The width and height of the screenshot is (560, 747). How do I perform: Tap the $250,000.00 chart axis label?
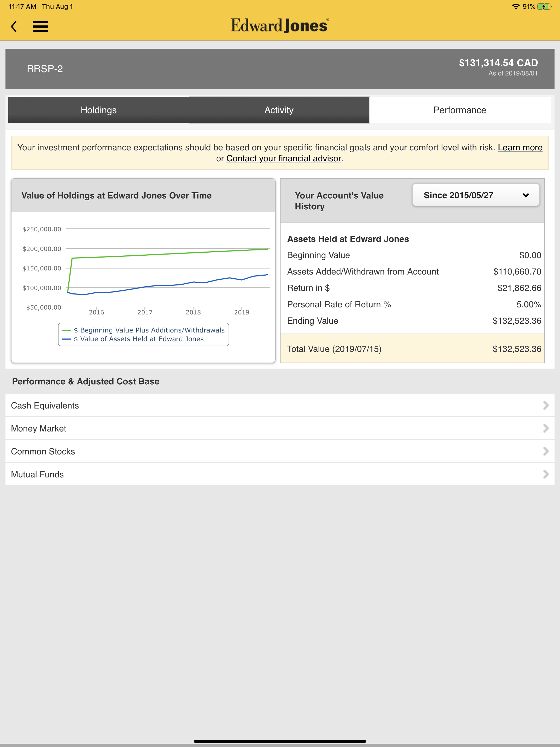click(42, 229)
